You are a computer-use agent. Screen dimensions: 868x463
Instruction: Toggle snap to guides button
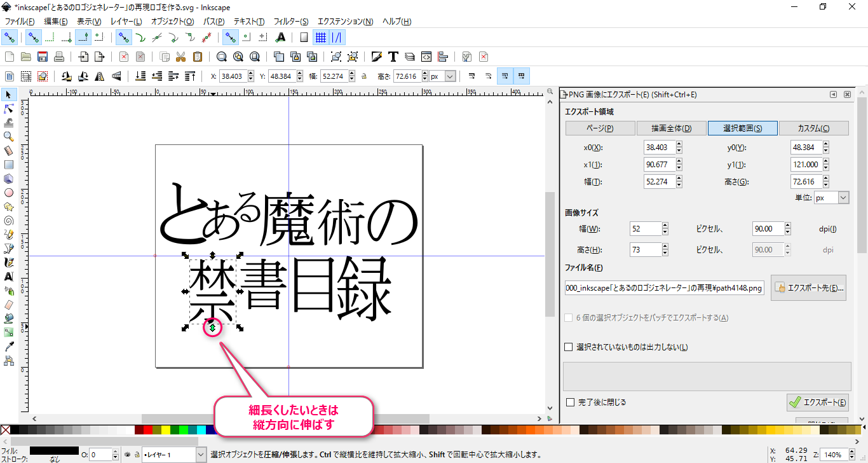tap(337, 38)
